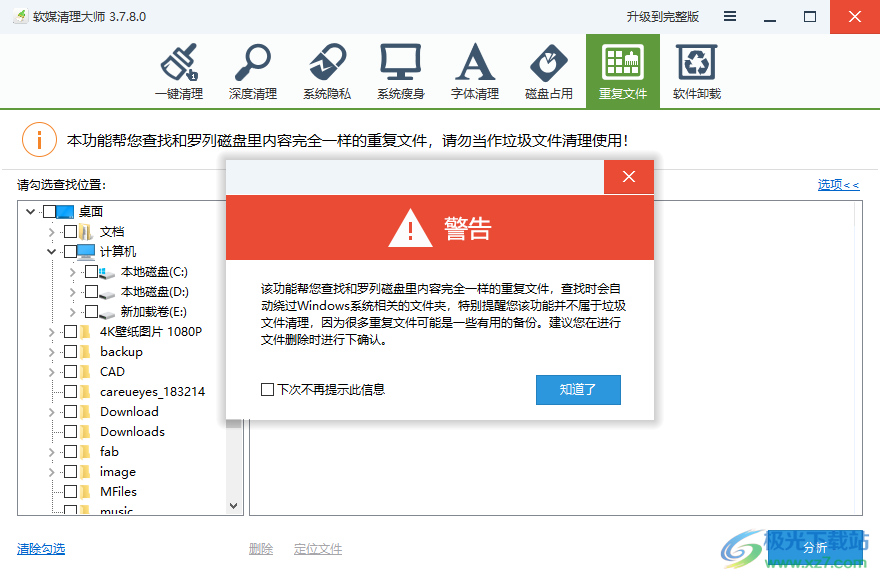Screen dimensions: 880x579
Task: Collapse the 计算机 tree node
Action: click(52, 251)
